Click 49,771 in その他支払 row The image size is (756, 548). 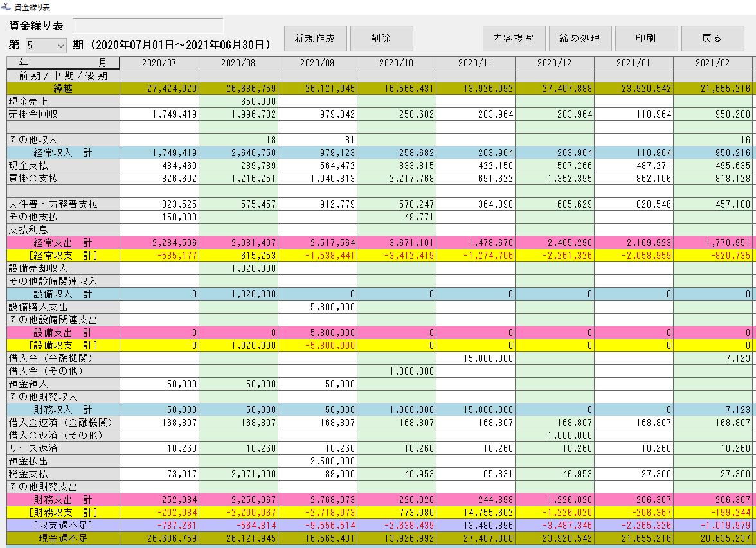[396, 217]
